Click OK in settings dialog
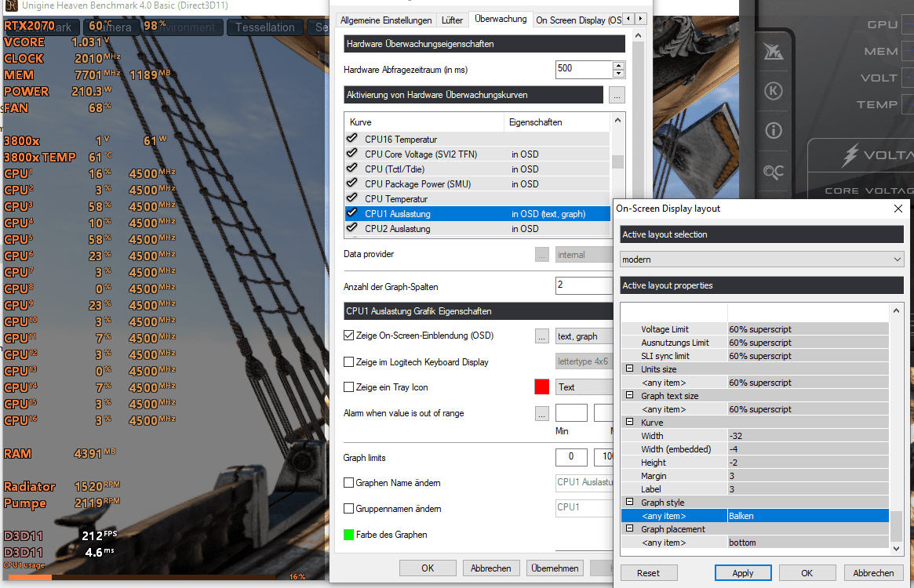The height and width of the screenshot is (588, 914). tap(428, 568)
